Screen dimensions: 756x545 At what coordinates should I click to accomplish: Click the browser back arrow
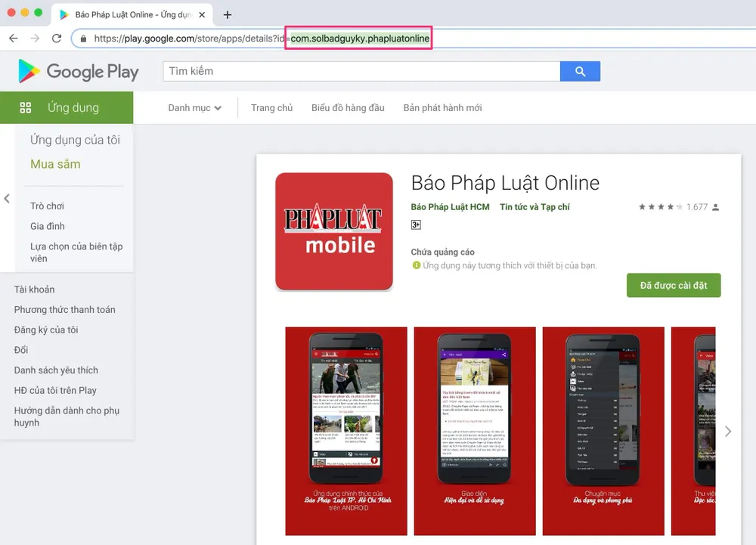(14, 39)
